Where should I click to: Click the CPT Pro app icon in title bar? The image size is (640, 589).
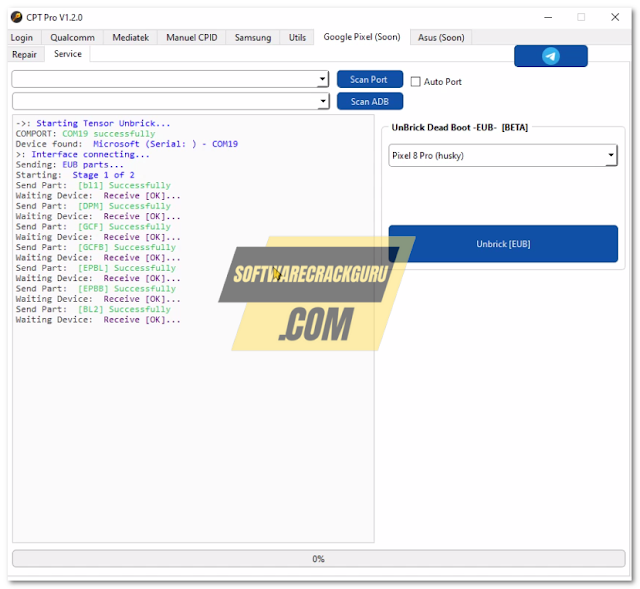16,17
